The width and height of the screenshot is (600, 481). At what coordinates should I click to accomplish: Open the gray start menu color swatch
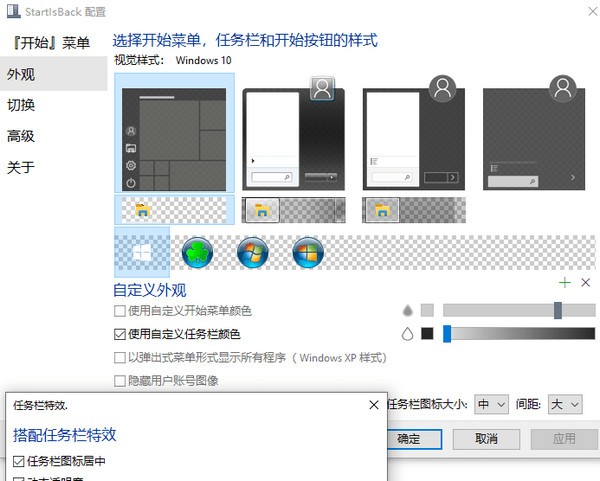(x=427, y=310)
